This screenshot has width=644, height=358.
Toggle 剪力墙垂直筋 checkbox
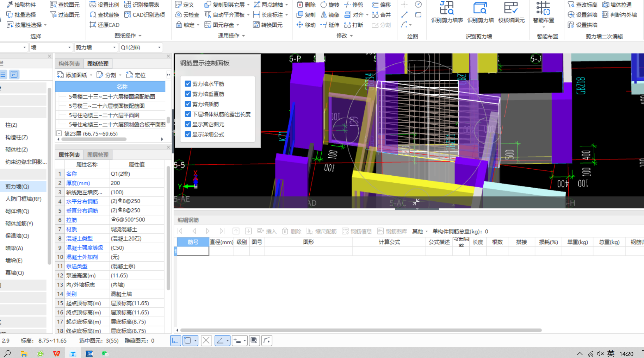click(188, 94)
